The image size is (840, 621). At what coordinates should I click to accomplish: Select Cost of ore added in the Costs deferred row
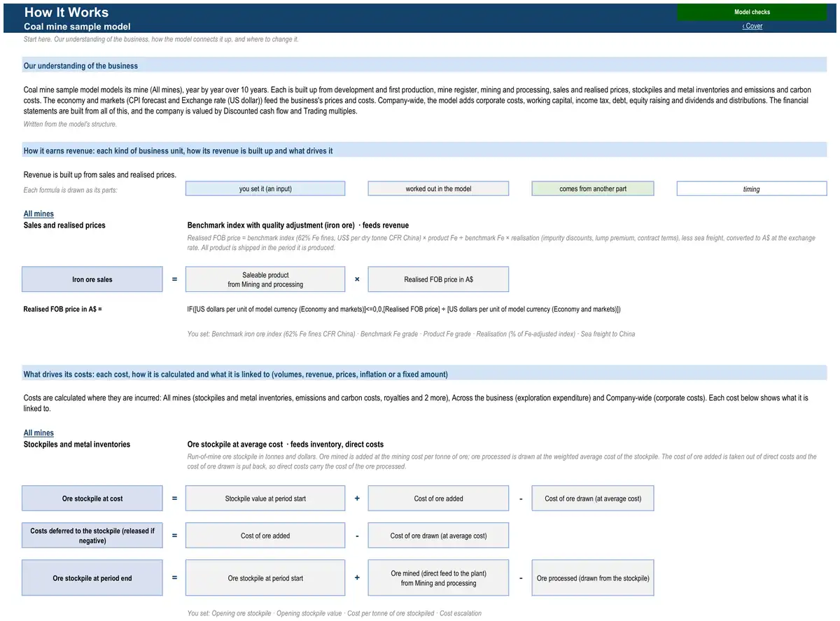coord(265,536)
